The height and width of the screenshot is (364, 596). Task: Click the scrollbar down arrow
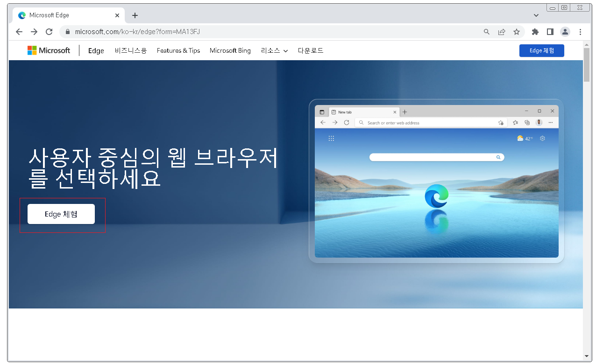[587, 357]
